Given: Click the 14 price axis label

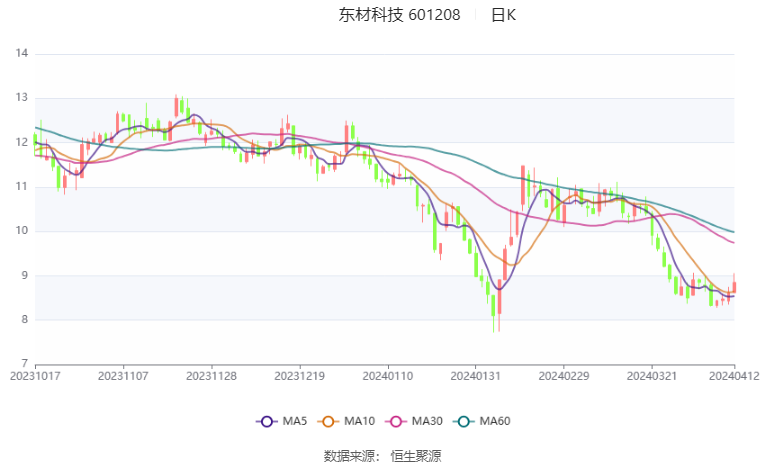Looking at the screenshot, I should tap(21, 53).
